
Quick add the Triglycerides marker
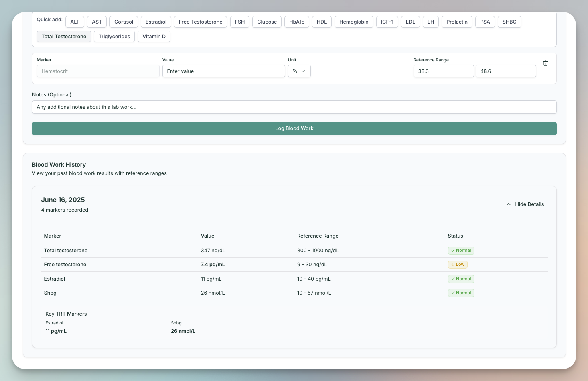click(114, 36)
